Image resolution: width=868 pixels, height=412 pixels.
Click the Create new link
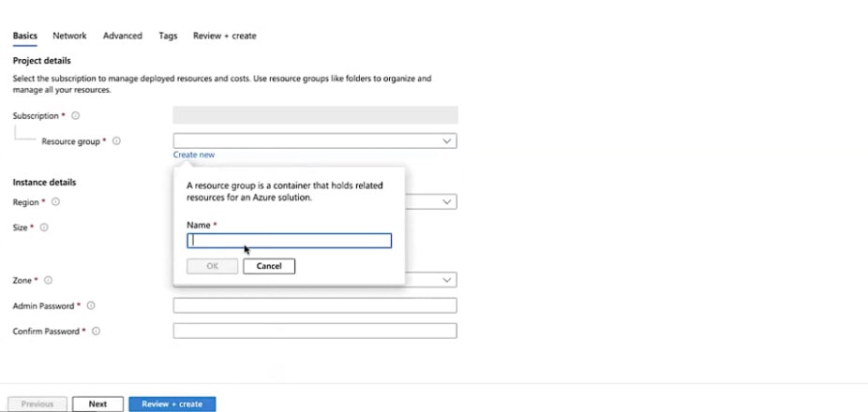pos(194,154)
